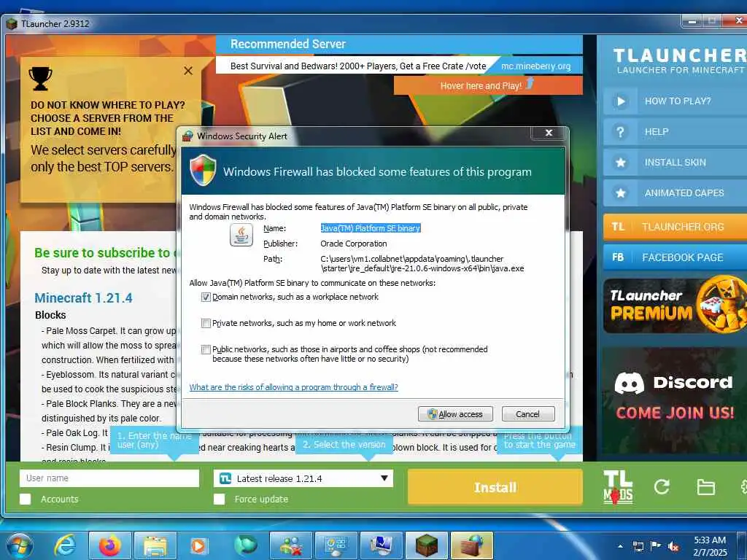The image size is (747, 560).
Task: Click the firewall brick wall taskbar icon
Action: point(472,545)
